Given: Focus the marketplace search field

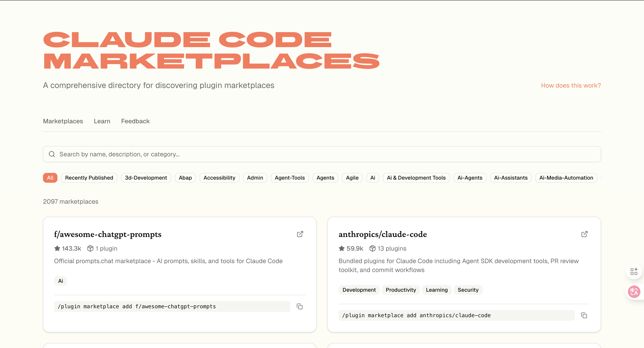Looking at the screenshot, I should point(325,154).
